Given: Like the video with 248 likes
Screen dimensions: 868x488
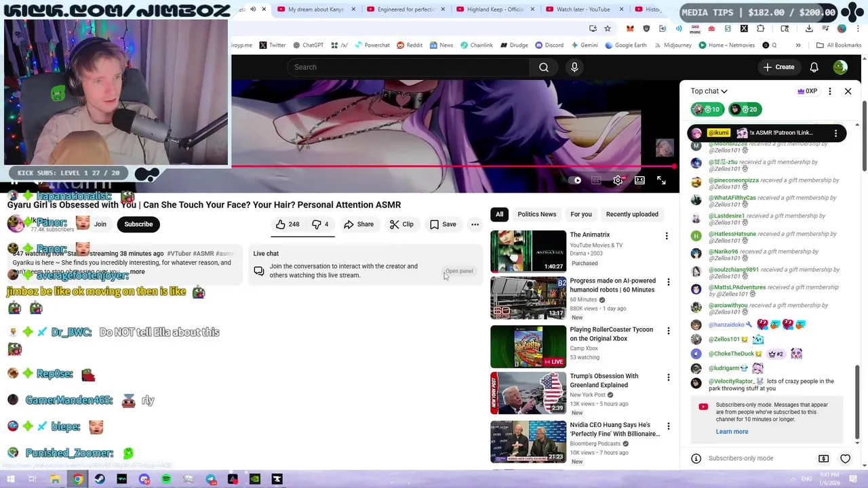Looking at the screenshot, I should point(288,224).
